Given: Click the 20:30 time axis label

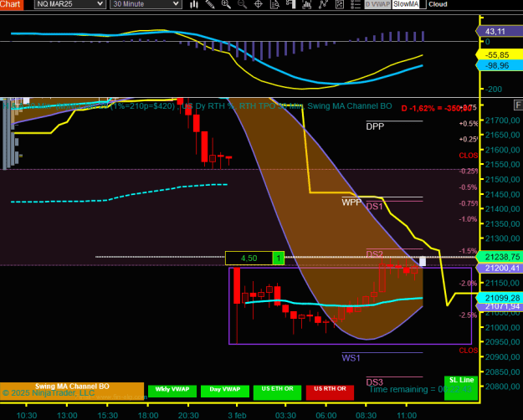Looking at the screenshot, I should click(188, 415).
